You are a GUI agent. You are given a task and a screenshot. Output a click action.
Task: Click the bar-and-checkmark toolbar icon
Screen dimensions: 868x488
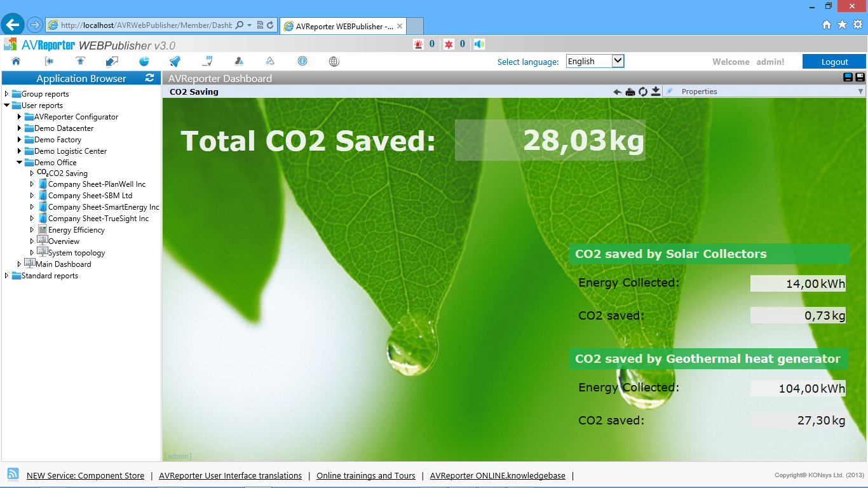(x=207, y=62)
